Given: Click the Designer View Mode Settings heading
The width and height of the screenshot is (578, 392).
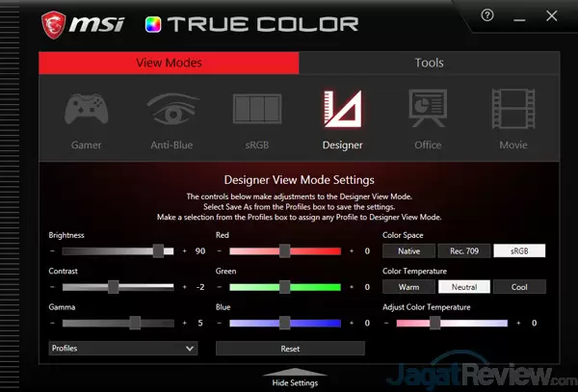Looking at the screenshot, I should 299,180.
